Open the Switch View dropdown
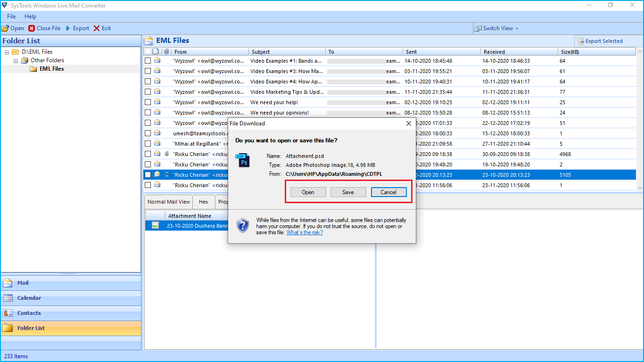Viewport: 644px width, 362px height. [x=496, y=28]
